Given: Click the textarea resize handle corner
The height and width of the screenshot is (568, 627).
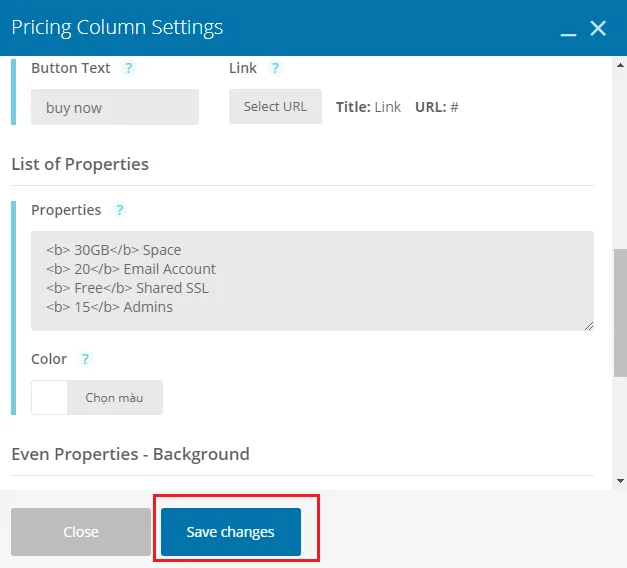Looking at the screenshot, I should pyautogui.click(x=589, y=326).
